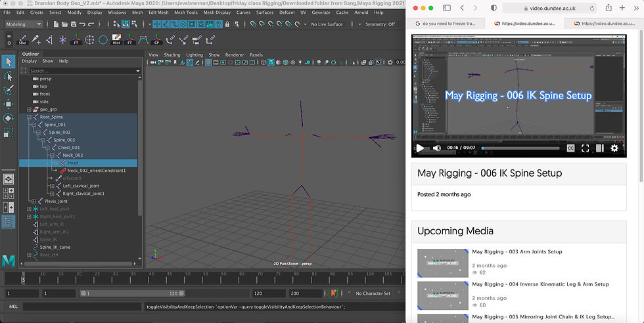Open the viewport Renderer menu
The image size is (644, 323).
click(235, 55)
